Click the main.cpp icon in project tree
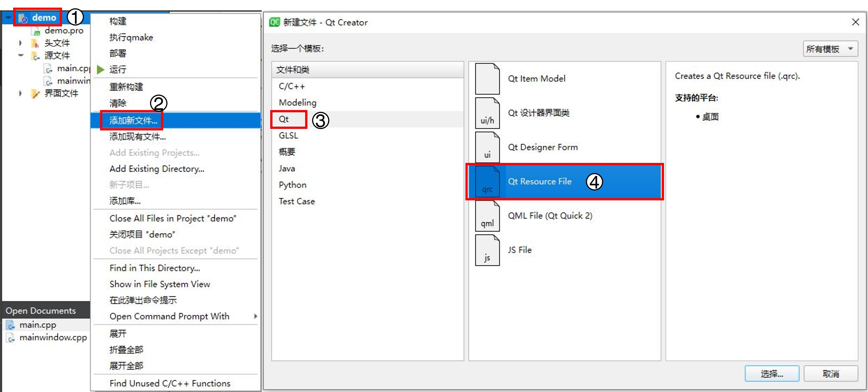Viewport: 868px width, 392px height. (x=49, y=69)
